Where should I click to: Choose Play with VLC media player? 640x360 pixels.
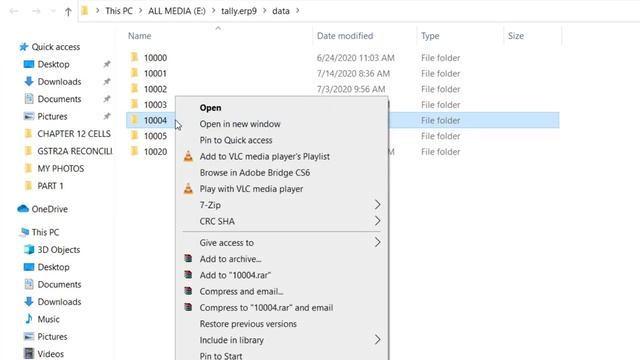pos(282,189)
